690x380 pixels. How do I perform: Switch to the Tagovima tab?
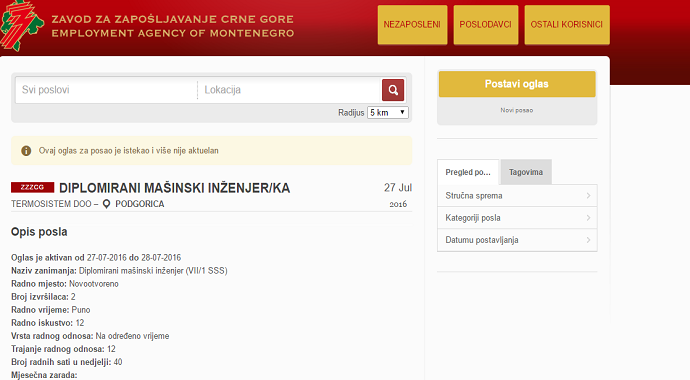click(x=526, y=172)
